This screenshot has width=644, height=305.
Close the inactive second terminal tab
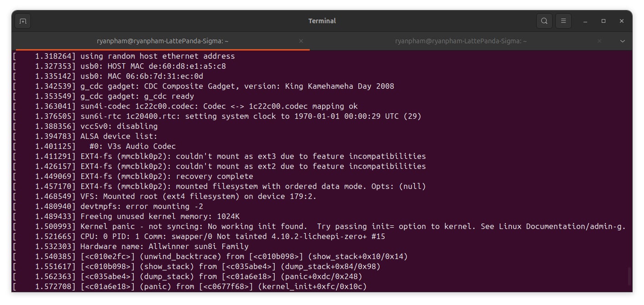click(x=599, y=41)
